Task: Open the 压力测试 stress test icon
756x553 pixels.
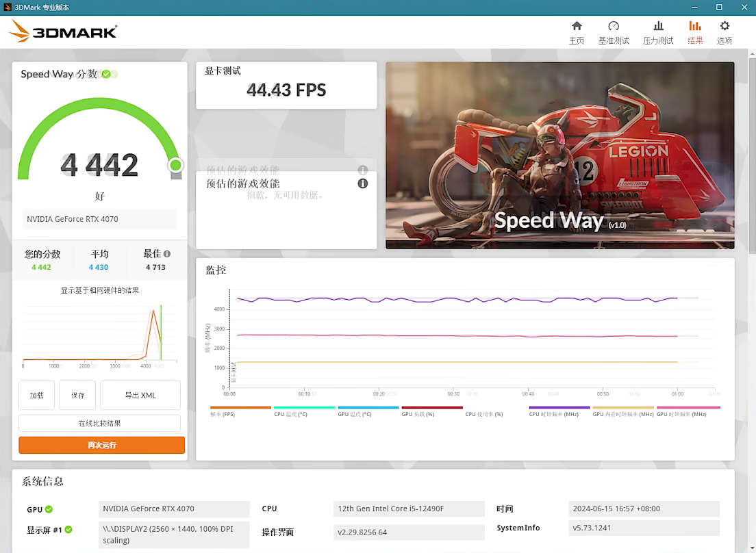Action: tap(658, 26)
